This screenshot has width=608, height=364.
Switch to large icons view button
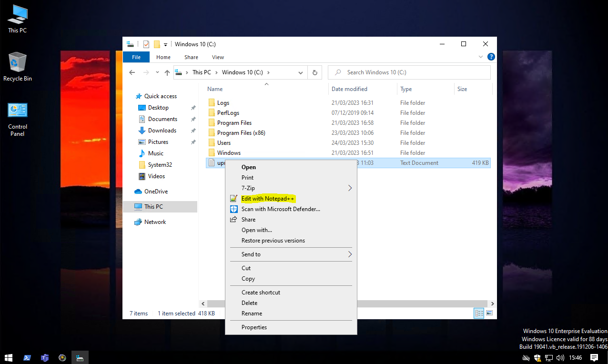[x=489, y=313]
